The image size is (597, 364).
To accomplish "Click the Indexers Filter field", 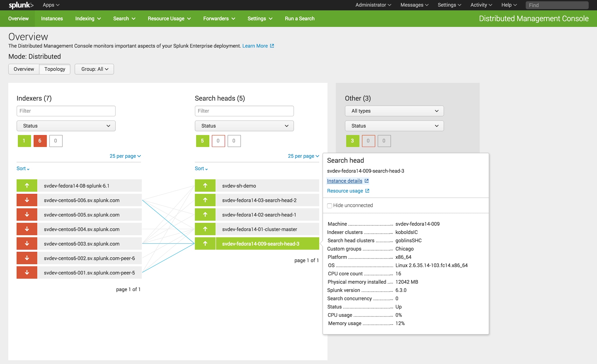I will [66, 111].
